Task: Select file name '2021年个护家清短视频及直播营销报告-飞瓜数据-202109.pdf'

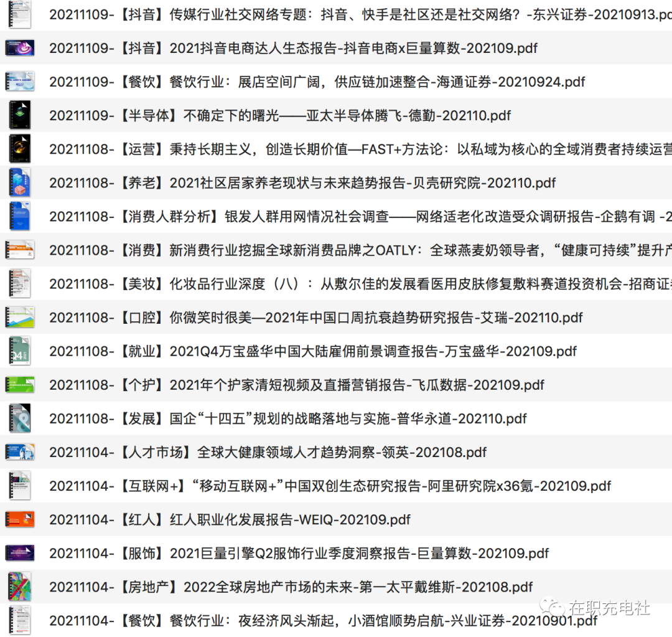Action: [x=357, y=385]
